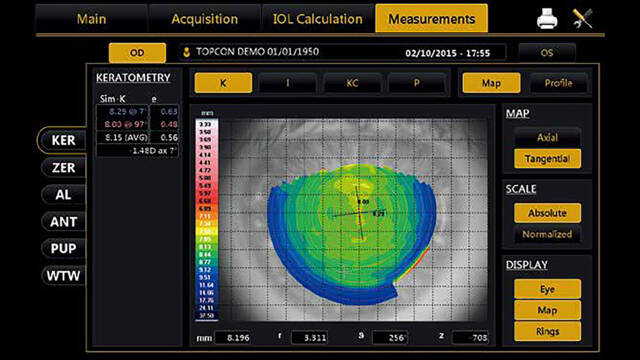Click the Sim-K steep value 8.00 @ 97°
This screenshot has height=360, width=640.
pos(123,124)
